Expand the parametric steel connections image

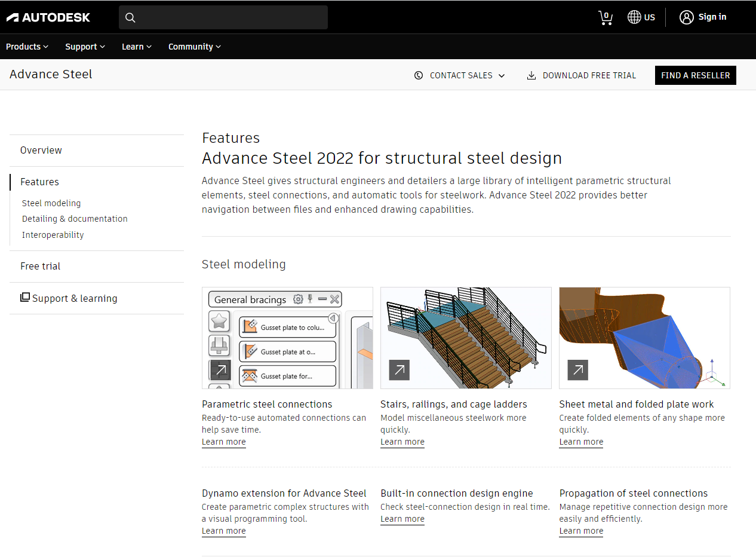pyautogui.click(x=220, y=370)
